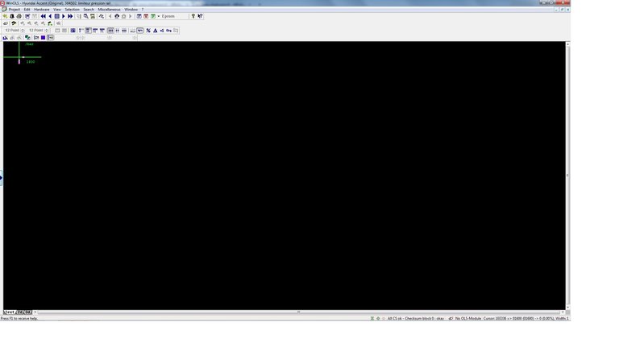The height and width of the screenshot is (347, 644).
Task: Open the Miscellaneous menu
Action: click(110, 9)
